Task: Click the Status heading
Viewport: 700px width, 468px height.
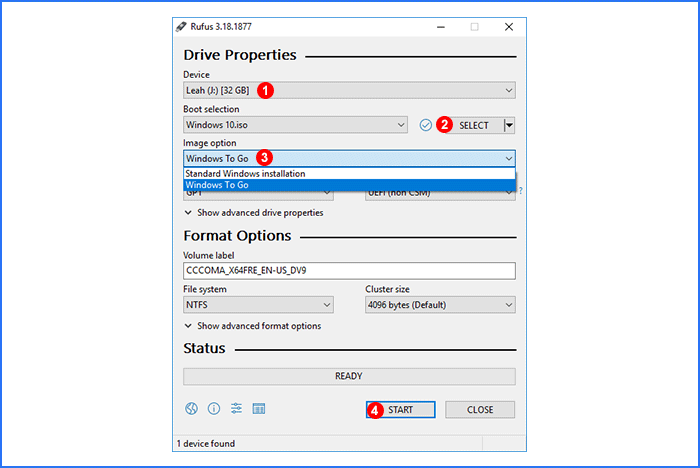Action: tap(204, 348)
